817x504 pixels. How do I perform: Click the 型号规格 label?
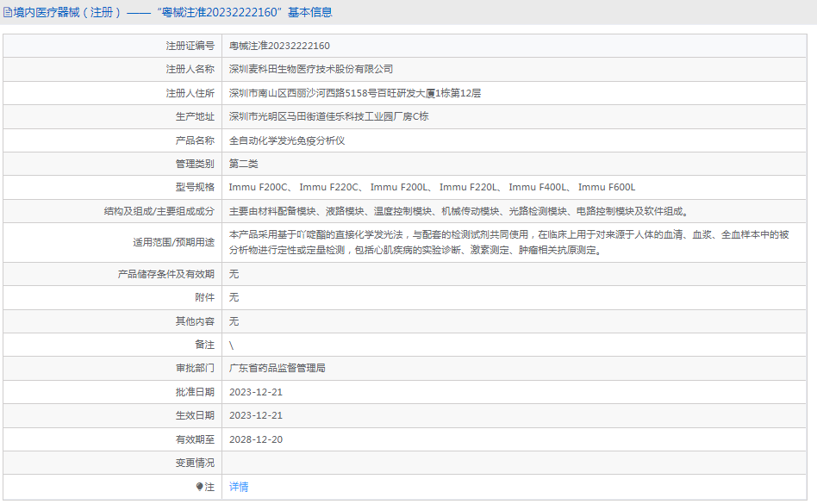coord(195,188)
